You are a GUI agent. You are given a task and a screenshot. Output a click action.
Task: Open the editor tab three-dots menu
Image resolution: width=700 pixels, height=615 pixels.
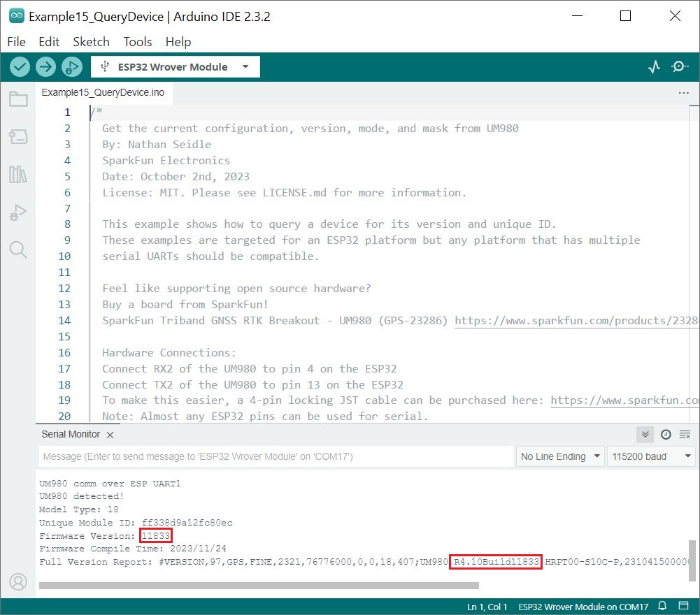coord(683,93)
